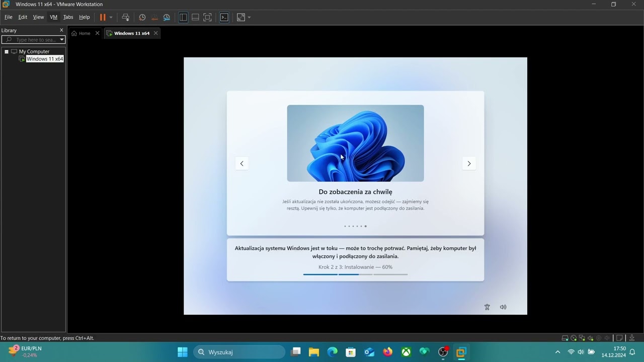The image size is (644, 362).
Task: Close the Library panel
Action: coord(62,30)
